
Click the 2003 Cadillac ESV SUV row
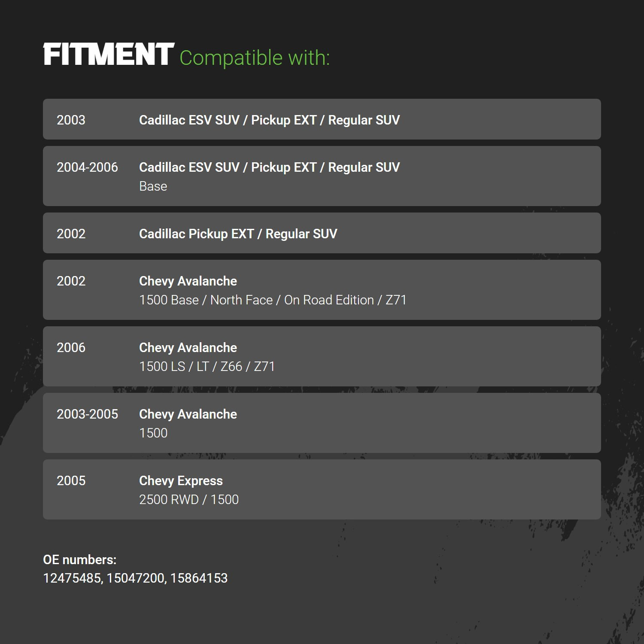[322, 119]
